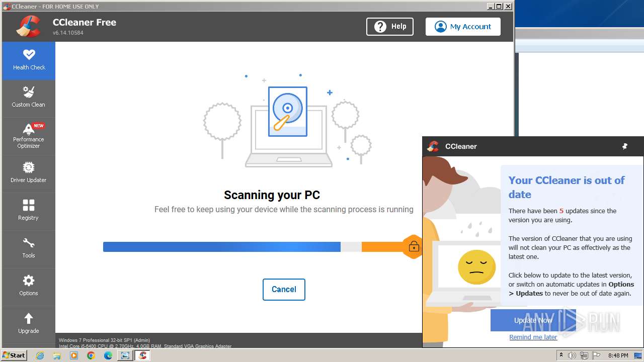Open the Driver Updater section
The height and width of the screenshot is (362, 644).
29,173
